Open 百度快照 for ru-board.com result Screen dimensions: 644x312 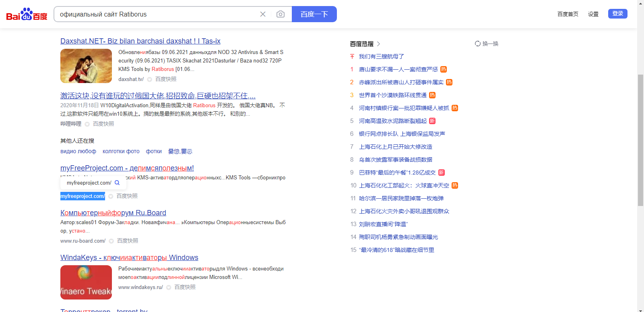128,241
